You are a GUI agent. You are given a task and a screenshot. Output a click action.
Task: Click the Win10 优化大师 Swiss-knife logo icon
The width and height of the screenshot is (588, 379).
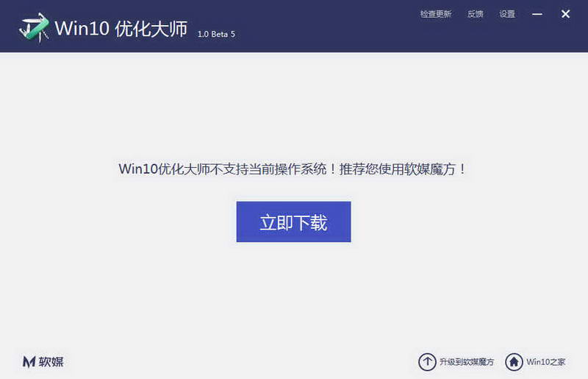click(34, 28)
